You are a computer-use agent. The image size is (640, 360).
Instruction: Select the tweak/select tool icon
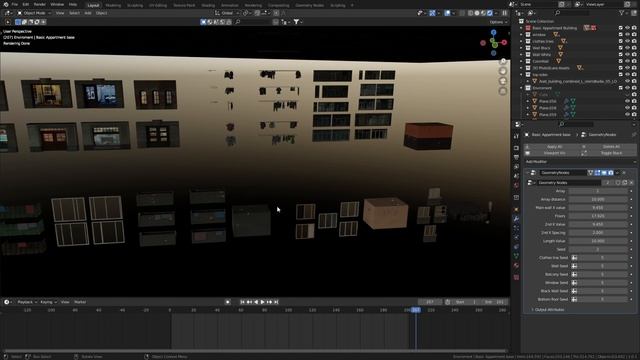[7, 22]
